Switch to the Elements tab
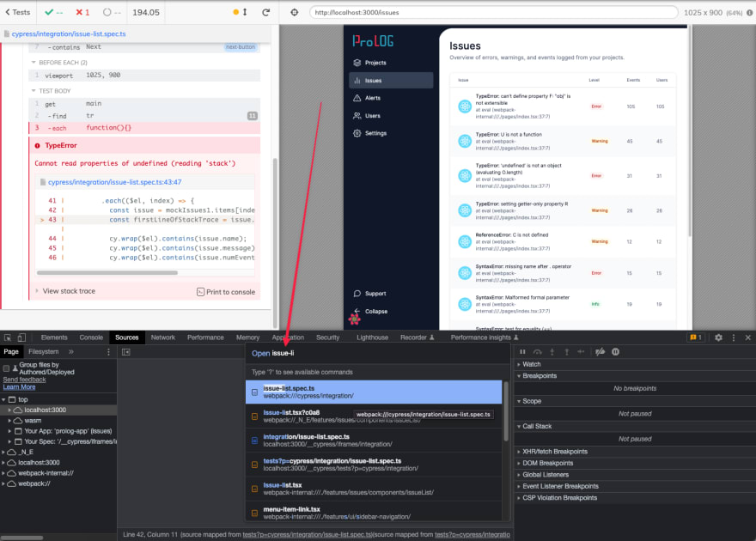Image resolution: width=756 pixels, height=541 pixels. (x=54, y=337)
